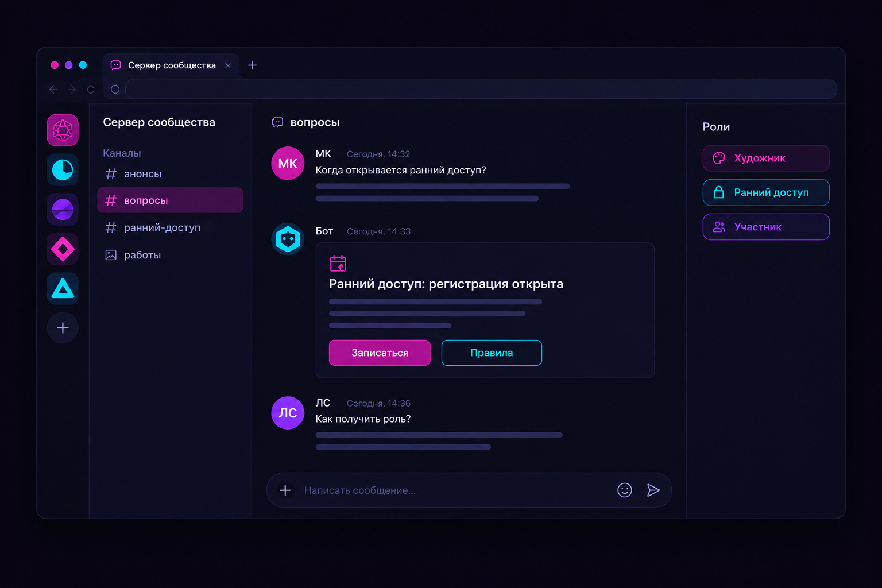Click the Правила button
Viewport: 882px width, 588px height.
click(x=492, y=353)
